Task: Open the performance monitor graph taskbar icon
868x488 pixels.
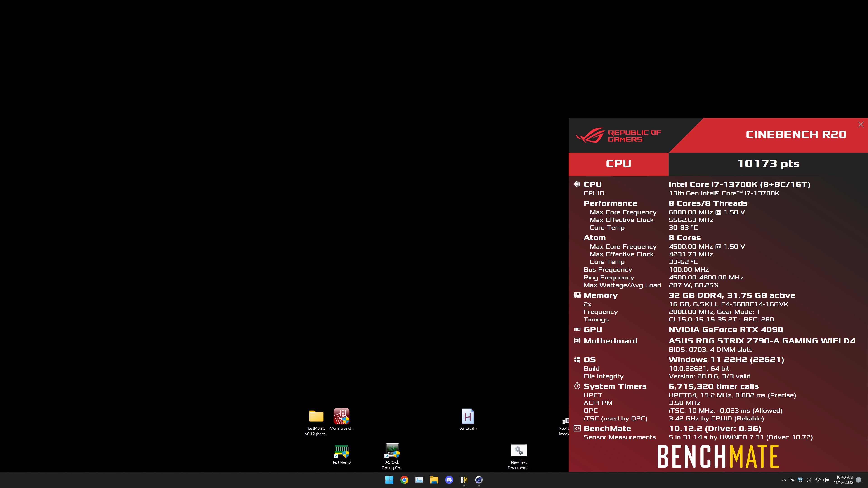Action: [419, 480]
